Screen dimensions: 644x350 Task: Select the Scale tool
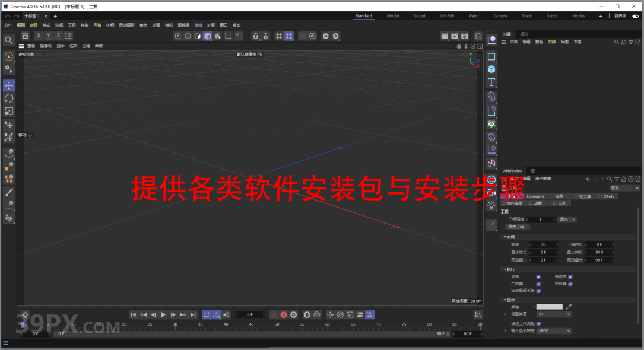(x=9, y=112)
